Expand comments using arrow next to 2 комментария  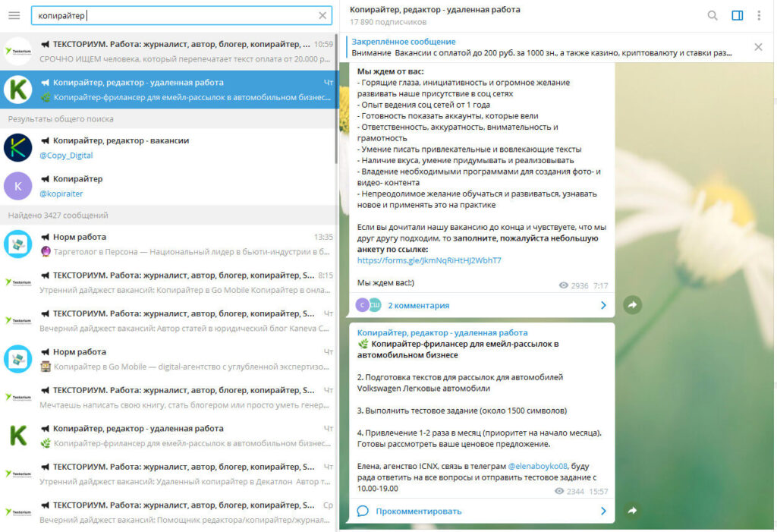tap(603, 305)
